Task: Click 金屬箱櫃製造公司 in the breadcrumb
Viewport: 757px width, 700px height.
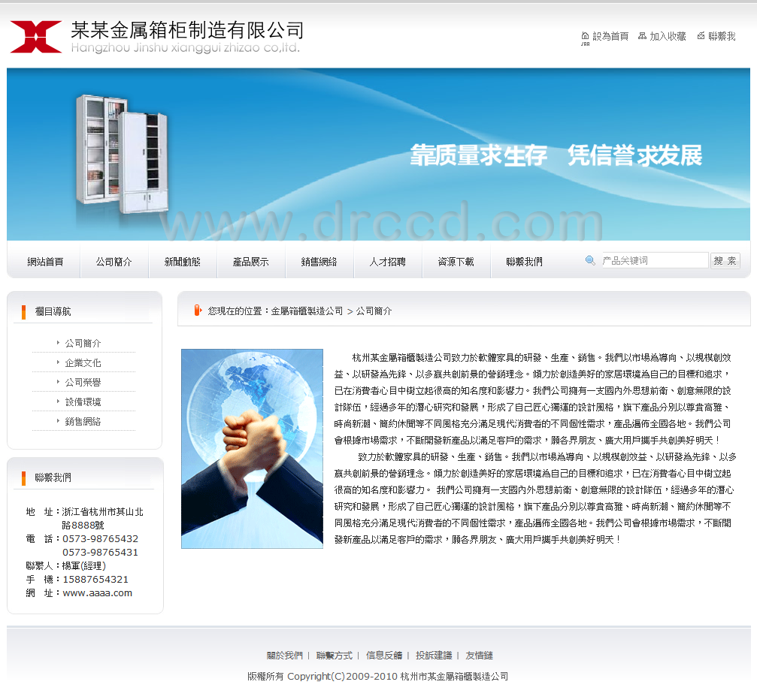Action: pyautogui.click(x=307, y=311)
